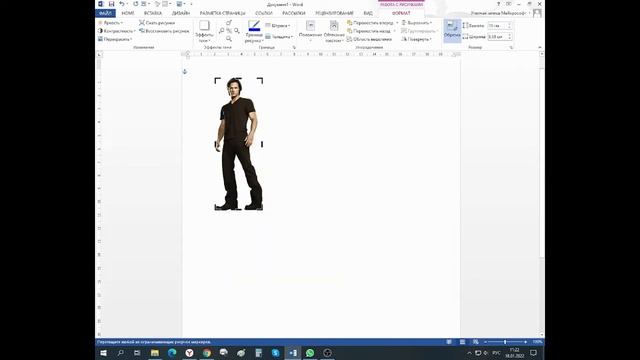The height and width of the screenshot is (360, 640).
Task: Open the Windows Start menu
Action: click(x=103, y=353)
